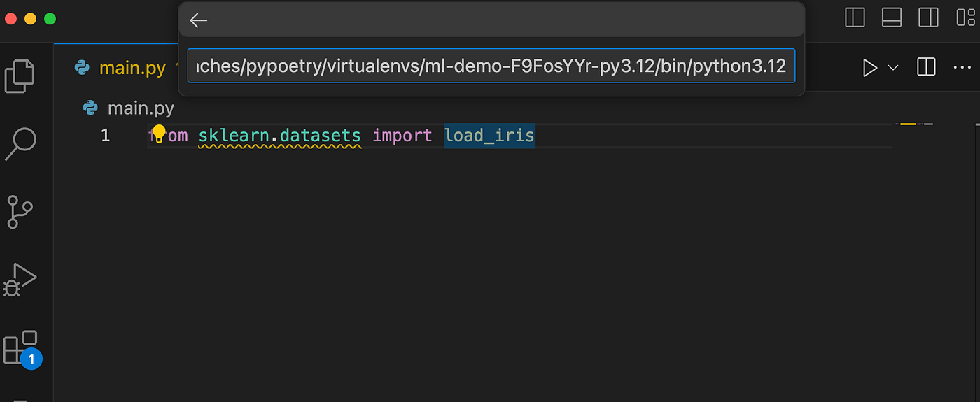Click main.py in the breadcrumb bar
This screenshot has width=980, height=402.
[x=140, y=108]
